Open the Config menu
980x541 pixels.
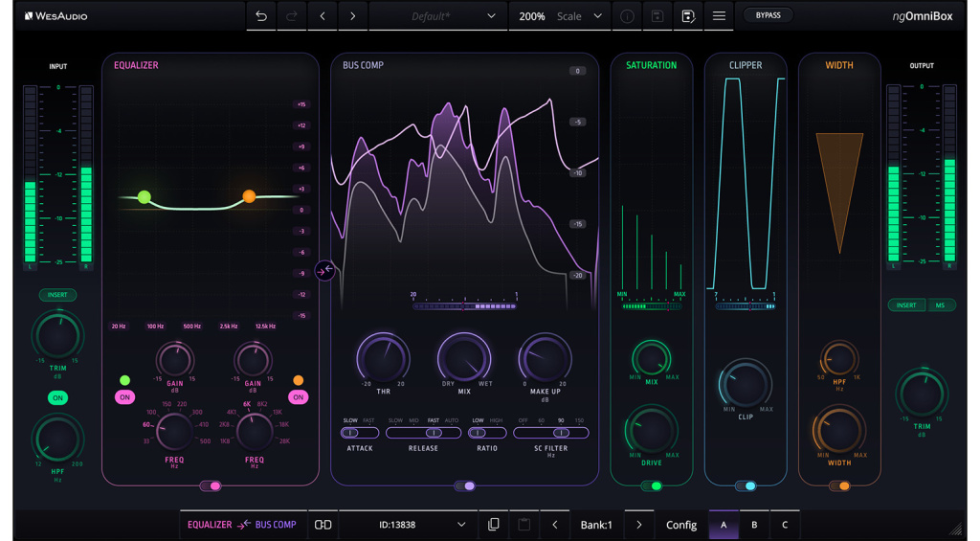681,525
